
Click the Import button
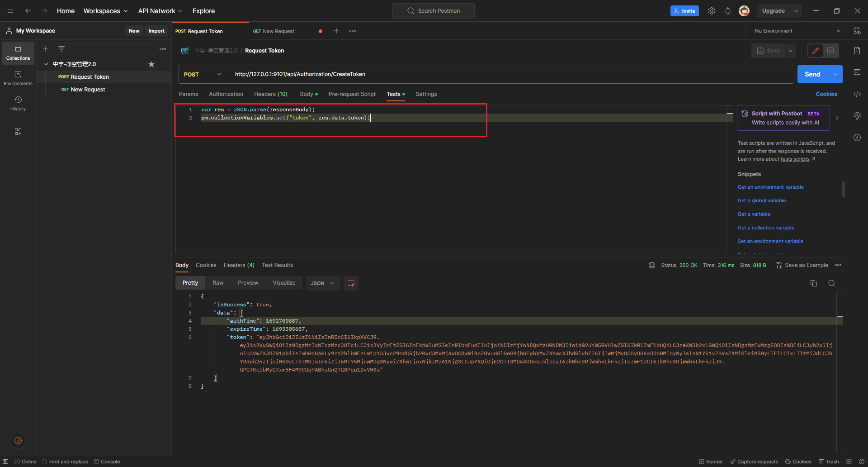[x=156, y=31]
